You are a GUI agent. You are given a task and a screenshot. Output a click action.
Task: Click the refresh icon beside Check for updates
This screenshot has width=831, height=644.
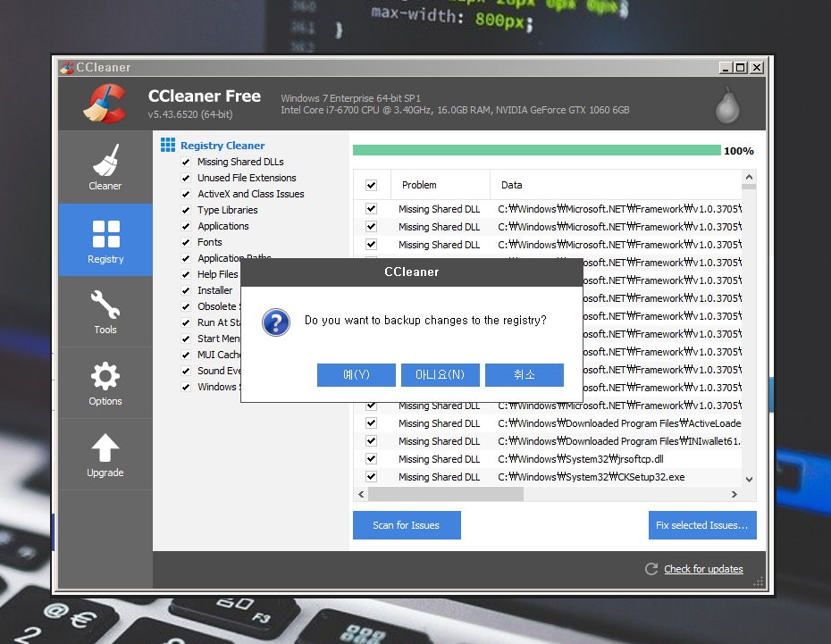(x=651, y=569)
